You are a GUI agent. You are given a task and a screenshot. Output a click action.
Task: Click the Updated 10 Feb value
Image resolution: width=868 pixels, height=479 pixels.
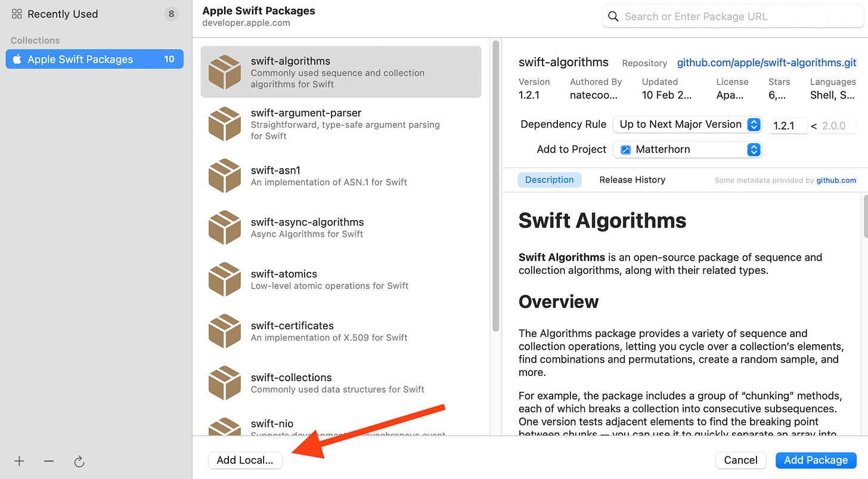667,95
